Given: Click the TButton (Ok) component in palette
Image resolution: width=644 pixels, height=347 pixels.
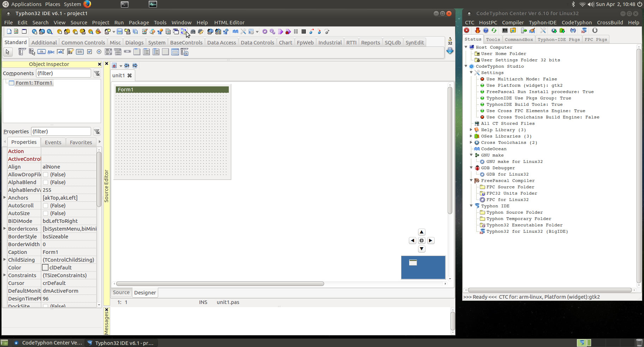Looking at the screenshot, I should (41, 52).
